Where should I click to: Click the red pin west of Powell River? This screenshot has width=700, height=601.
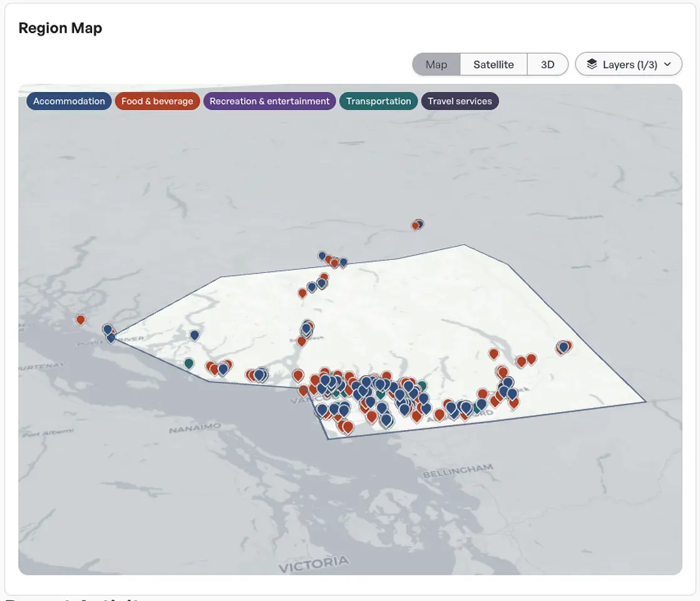pyautogui.click(x=80, y=320)
